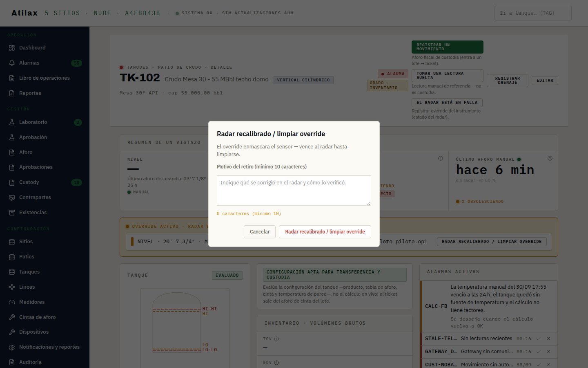The width and height of the screenshot is (588, 368).
Task: Open Auditoría in the sidebar
Action: 45,362
